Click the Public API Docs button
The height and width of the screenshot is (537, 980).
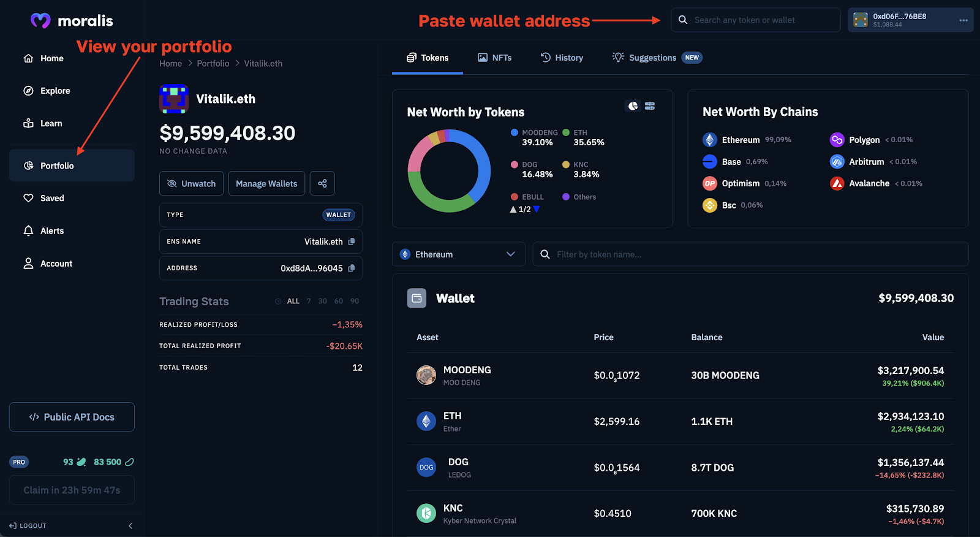72,417
